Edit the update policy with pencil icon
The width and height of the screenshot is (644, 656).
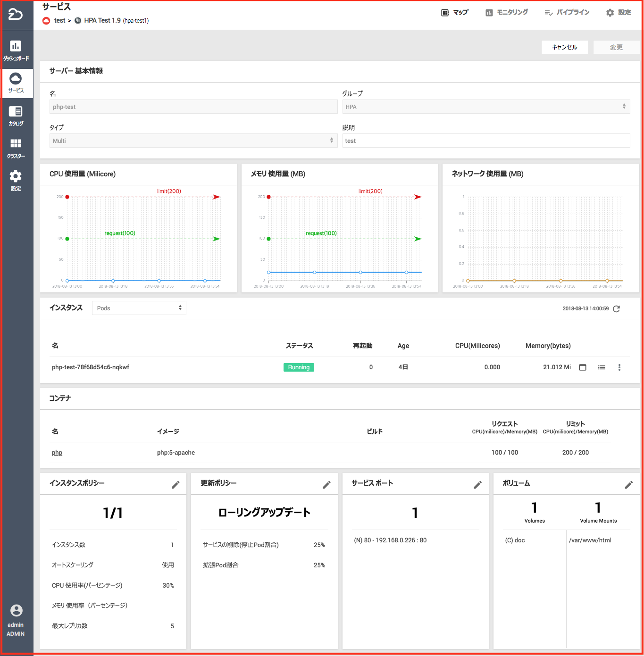pyautogui.click(x=326, y=485)
